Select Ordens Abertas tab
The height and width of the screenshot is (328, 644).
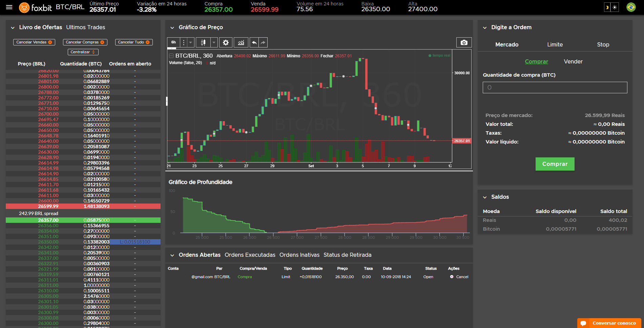point(200,255)
